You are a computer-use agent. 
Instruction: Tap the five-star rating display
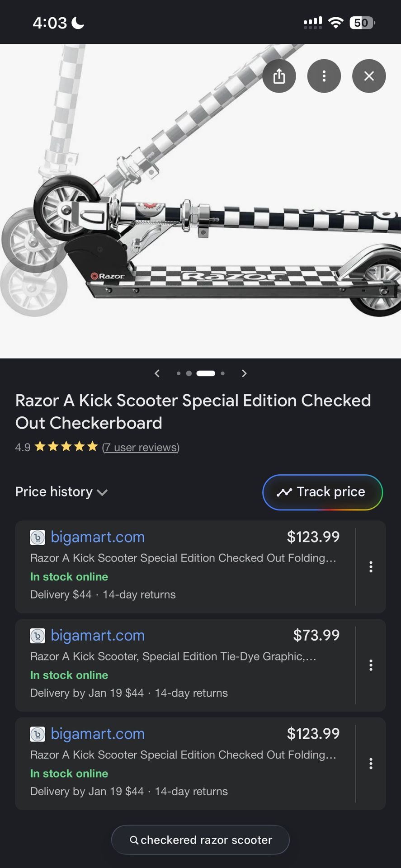tap(66, 447)
